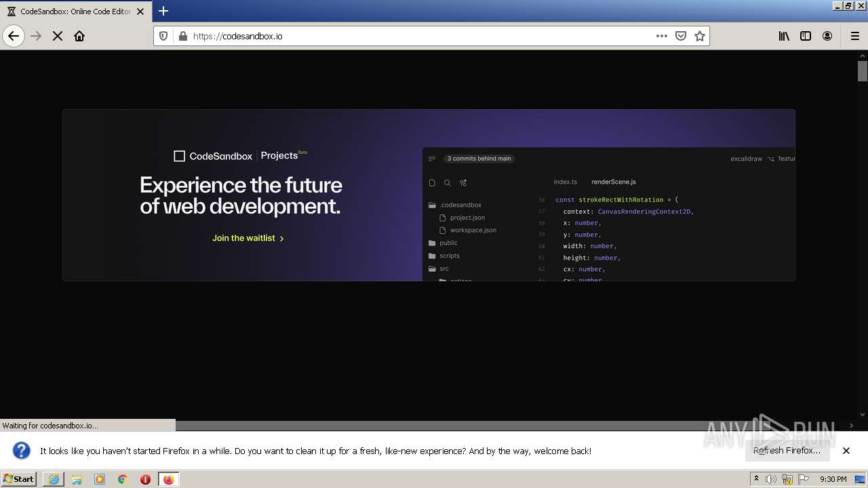This screenshot has height=488, width=868.
Task: Open the Firefox home page
Action: point(79,36)
